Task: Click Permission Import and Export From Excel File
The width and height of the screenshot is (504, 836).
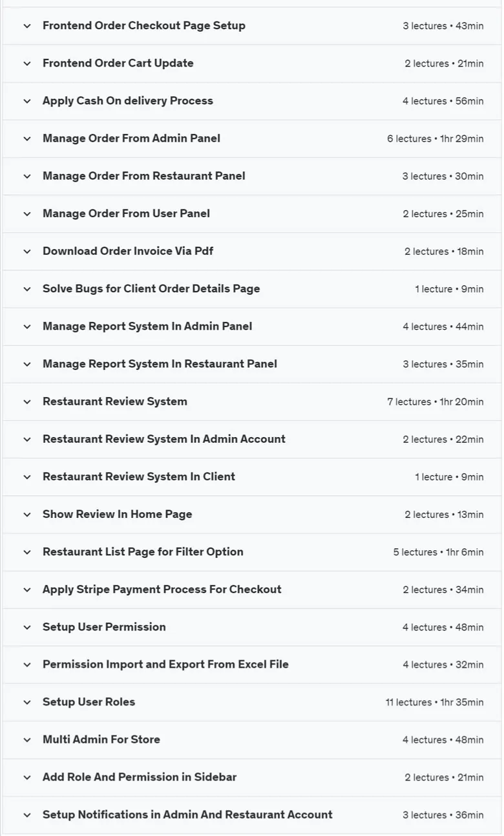Action: click(165, 665)
